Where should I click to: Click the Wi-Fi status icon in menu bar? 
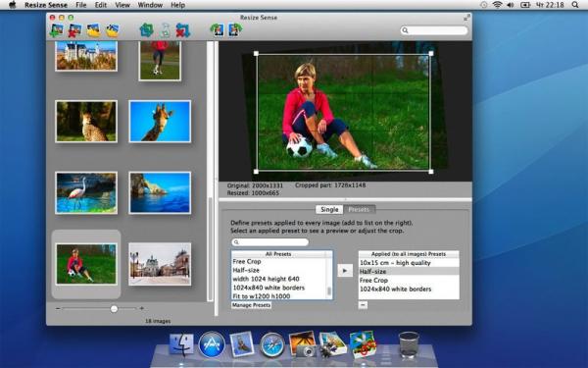[497, 5]
